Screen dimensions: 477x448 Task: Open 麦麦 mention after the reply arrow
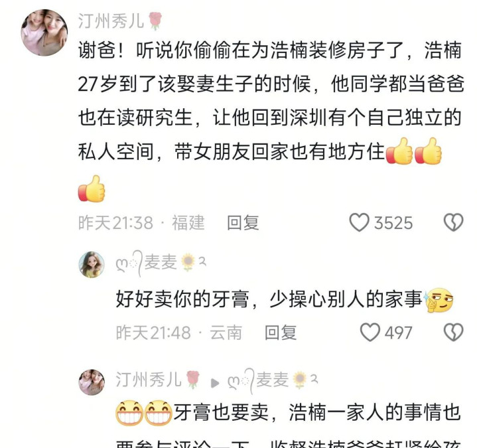pos(273,380)
